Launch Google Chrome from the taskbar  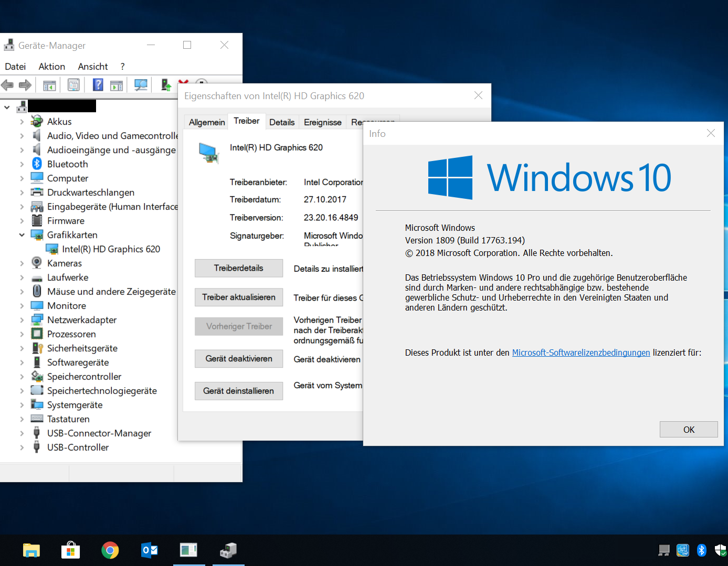coord(110,550)
